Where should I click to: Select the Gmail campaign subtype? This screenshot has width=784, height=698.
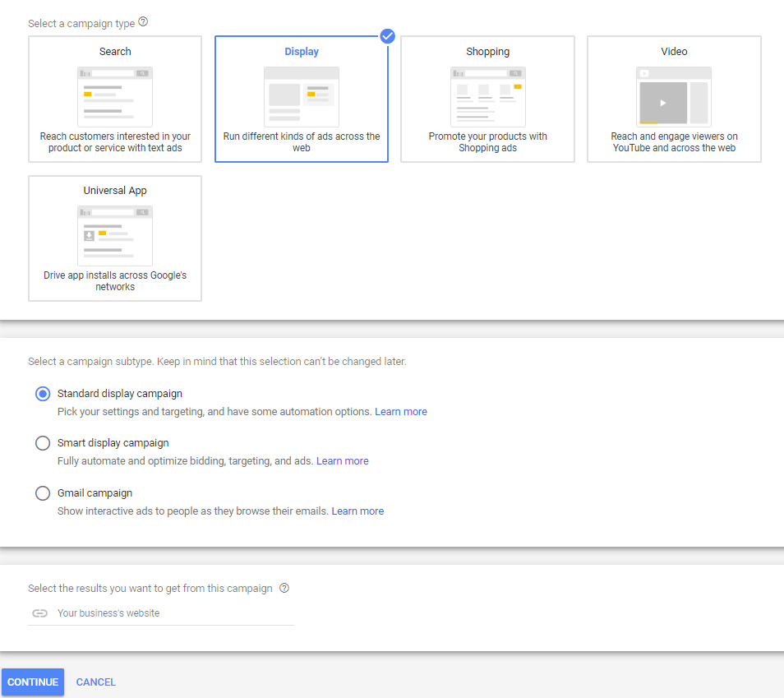(43, 492)
